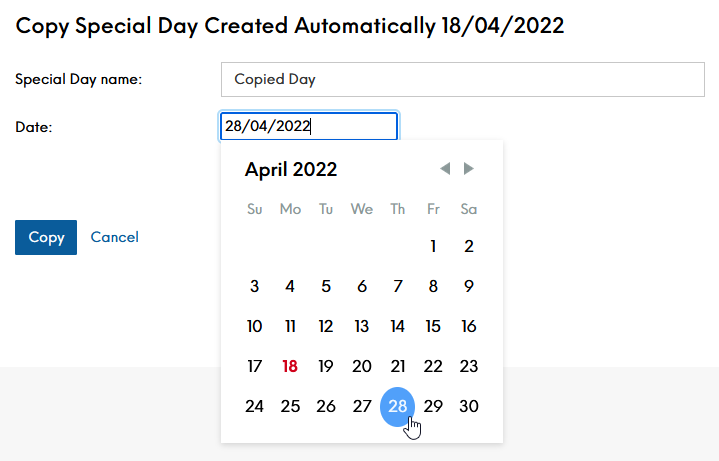Click the Date input field
This screenshot has width=719, height=461.
click(309, 126)
